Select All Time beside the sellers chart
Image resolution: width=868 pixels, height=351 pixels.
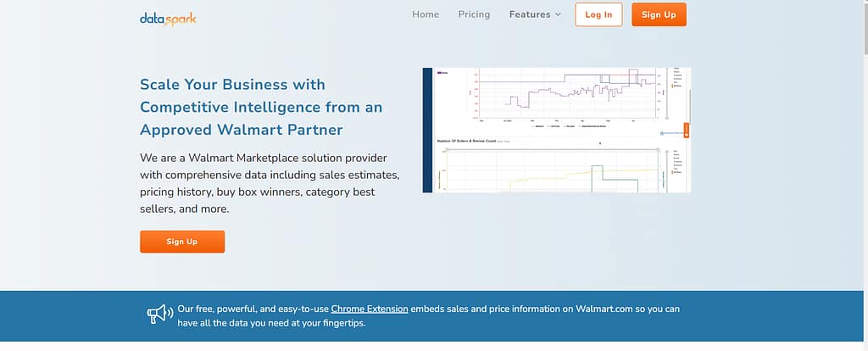(x=676, y=170)
